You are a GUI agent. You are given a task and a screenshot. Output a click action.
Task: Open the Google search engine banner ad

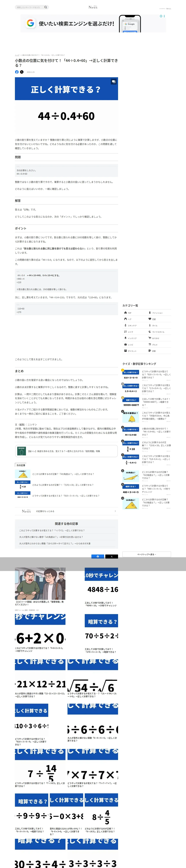[93, 24]
